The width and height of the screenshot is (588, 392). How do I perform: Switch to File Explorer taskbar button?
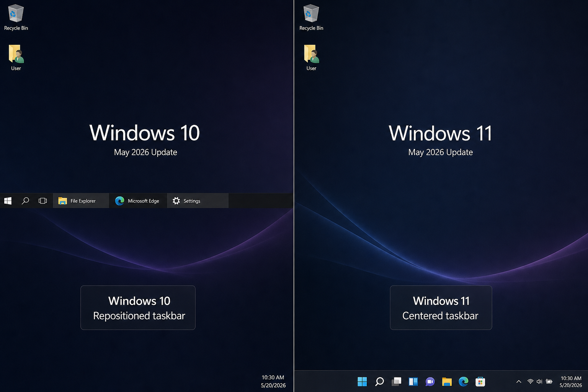coord(81,201)
